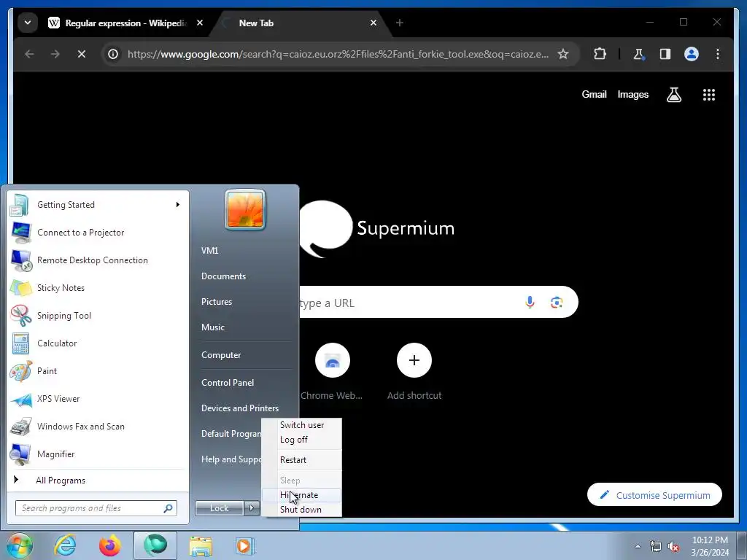The image size is (747, 560).
Task: Search by image with lens icon
Action: point(557,303)
